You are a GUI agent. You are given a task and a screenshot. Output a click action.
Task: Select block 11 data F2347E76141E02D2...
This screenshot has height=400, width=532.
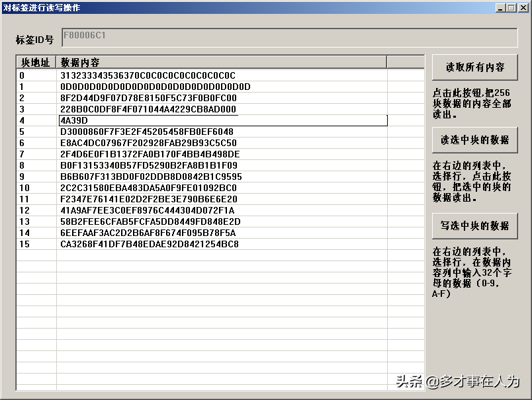pos(149,199)
